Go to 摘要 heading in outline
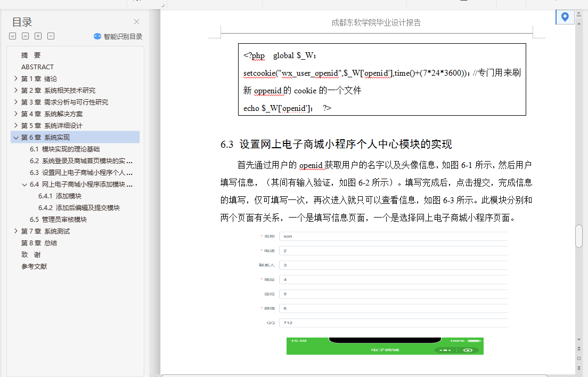The height and width of the screenshot is (377, 588). tap(31, 55)
